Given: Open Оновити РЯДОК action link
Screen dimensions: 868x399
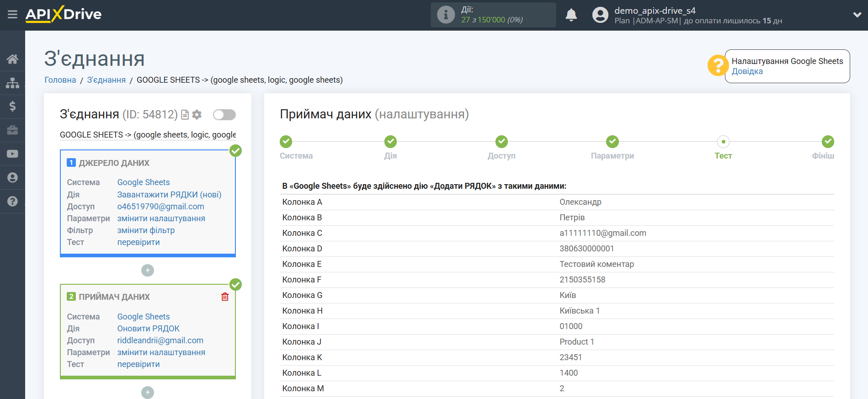Looking at the screenshot, I should pos(149,329).
